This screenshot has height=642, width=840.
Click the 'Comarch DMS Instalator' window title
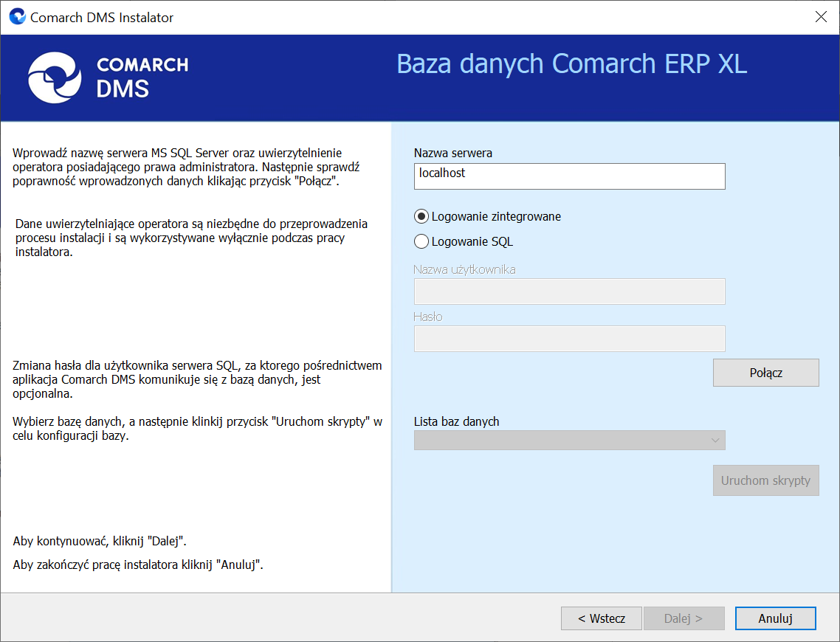(102, 17)
